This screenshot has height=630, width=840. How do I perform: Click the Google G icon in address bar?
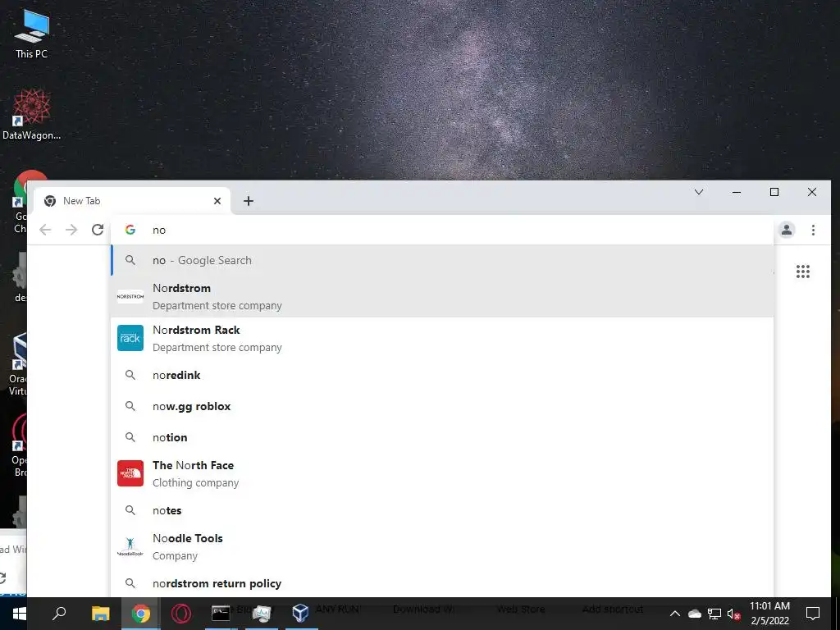130,230
